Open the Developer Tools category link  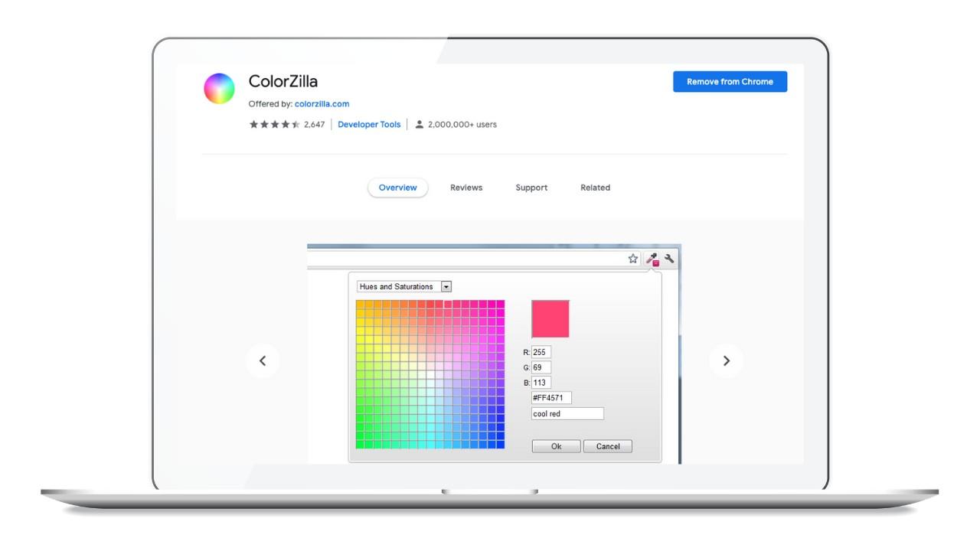click(x=369, y=125)
